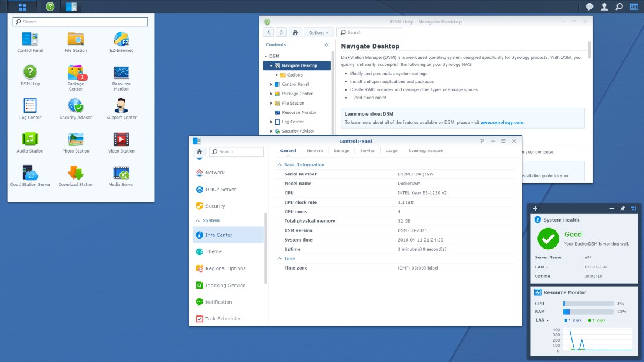Open Network settings in Control Panel sidebar
Viewport: 644px width, 362px height.
(x=228, y=173)
